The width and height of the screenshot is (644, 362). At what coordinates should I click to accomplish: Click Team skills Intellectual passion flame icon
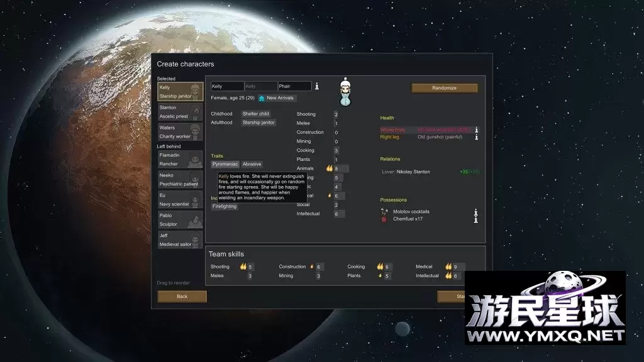(x=448, y=276)
